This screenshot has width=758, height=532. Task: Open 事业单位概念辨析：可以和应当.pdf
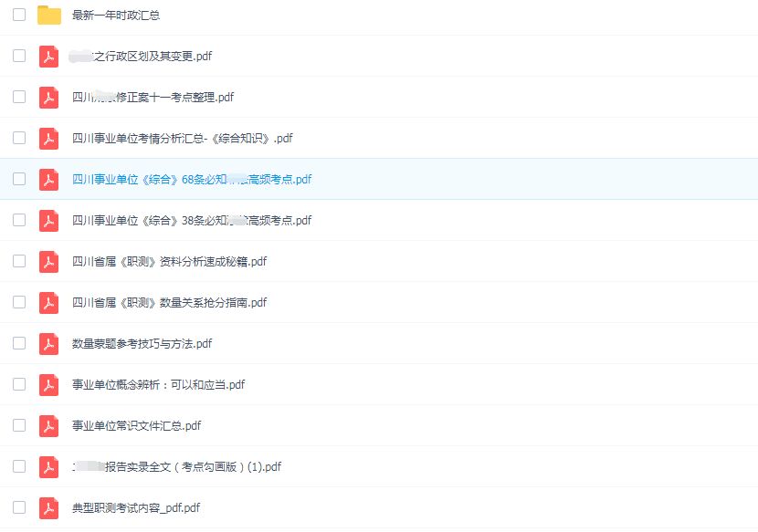[x=159, y=384]
